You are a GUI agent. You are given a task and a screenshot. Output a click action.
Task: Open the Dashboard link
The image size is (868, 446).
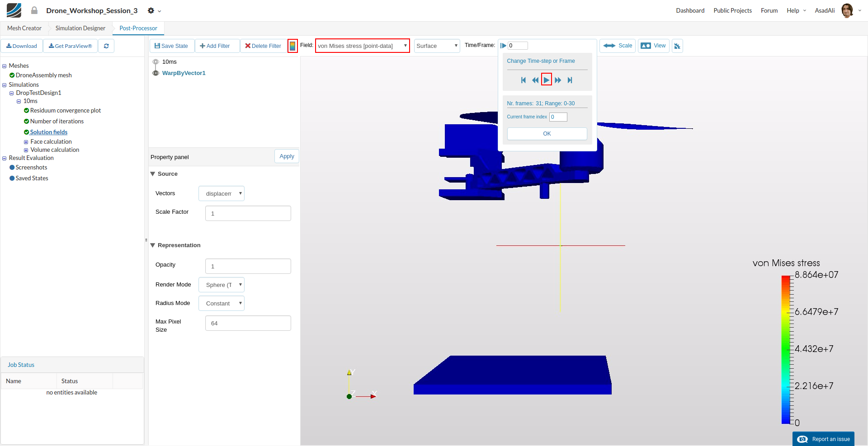690,10
